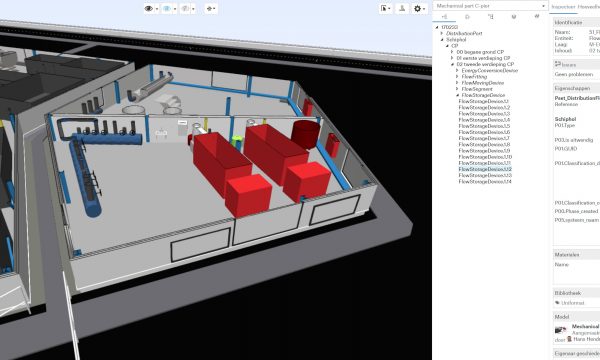Open the selection cursor tool dropdown
The height and width of the screenshot is (360, 600).
(x=384, y=8)
